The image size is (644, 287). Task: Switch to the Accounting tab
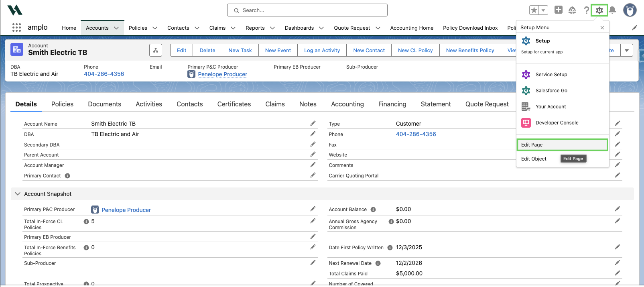(x=347, y=104)
